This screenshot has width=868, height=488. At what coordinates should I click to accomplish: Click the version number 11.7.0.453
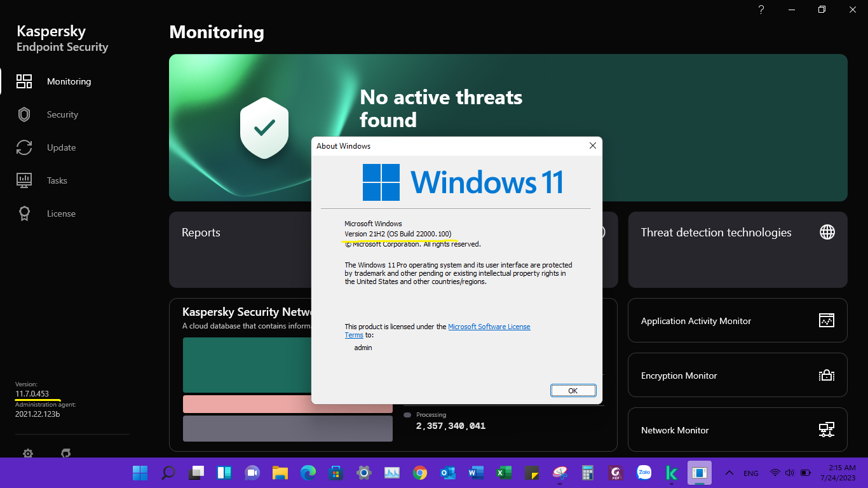(32, 394)
